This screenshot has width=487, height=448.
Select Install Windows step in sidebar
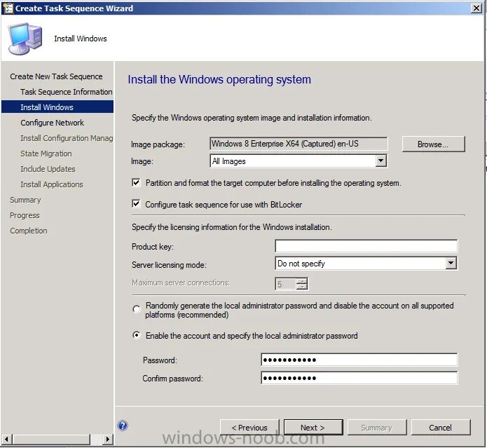57,107
